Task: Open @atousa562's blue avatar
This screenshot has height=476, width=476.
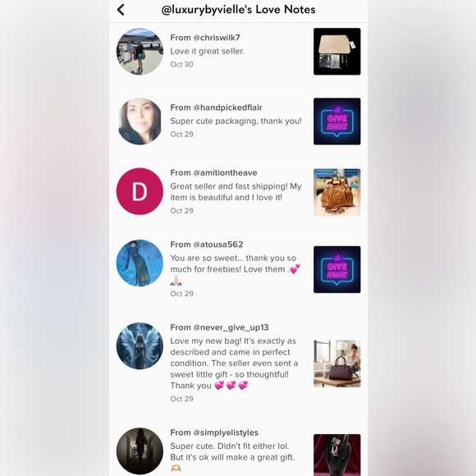Action: (x=140, y=263)
